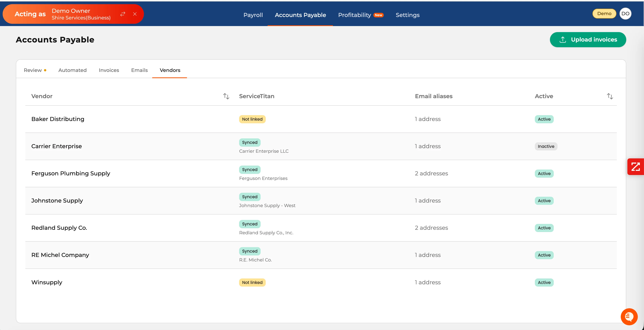Click Inactive status for Carrier Enterprise
Screen dimensions: 644x330
pos(546,146)
